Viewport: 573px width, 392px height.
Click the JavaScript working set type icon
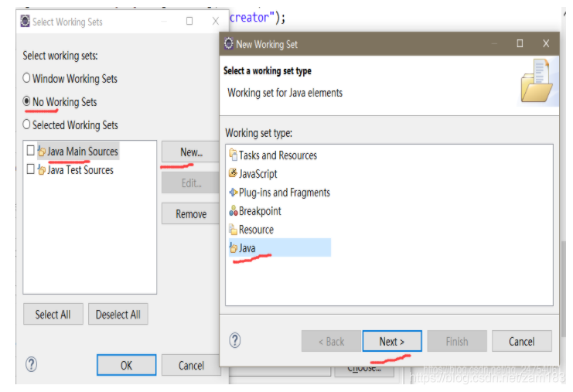pyautogui.click(x=234, y=173)
